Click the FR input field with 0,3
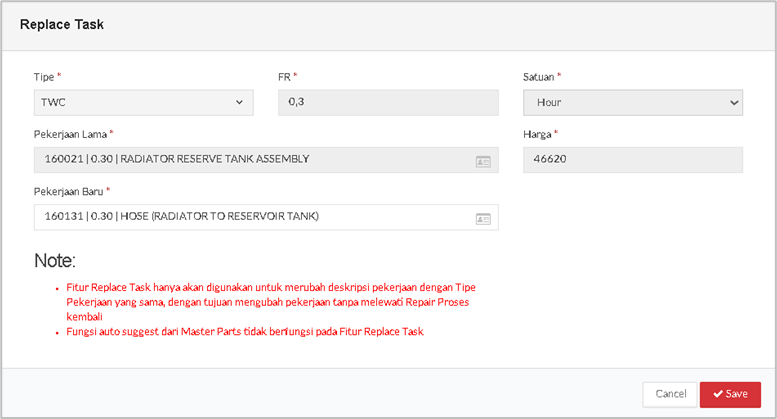The height and width of the screenshot is (419, 777). click(x=388, y=103)
